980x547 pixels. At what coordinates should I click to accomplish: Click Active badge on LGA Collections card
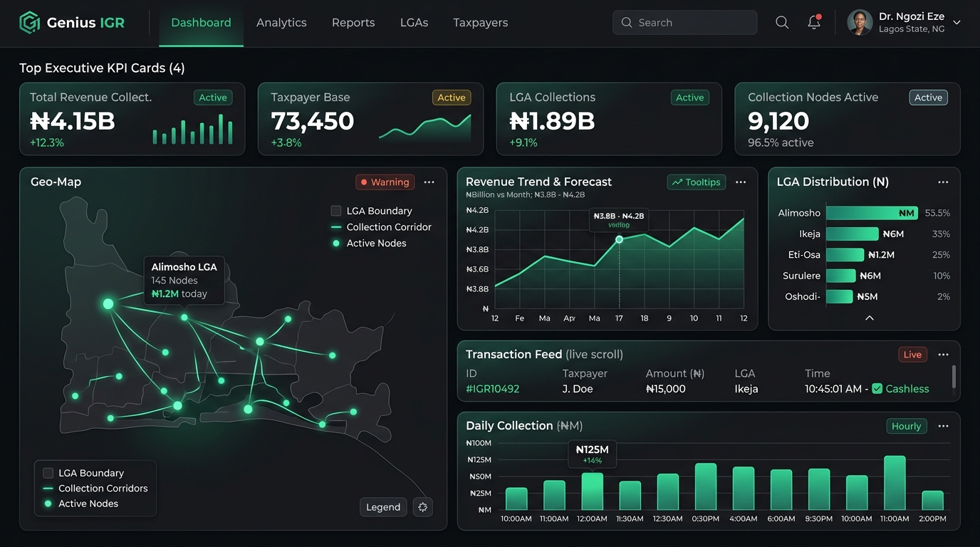690,98
